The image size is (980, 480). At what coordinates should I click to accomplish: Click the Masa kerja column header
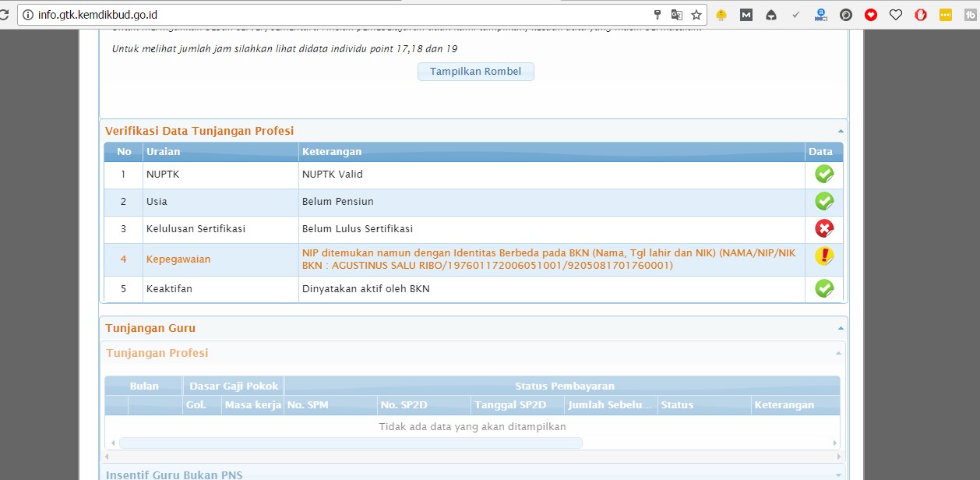tap(252, 405)
